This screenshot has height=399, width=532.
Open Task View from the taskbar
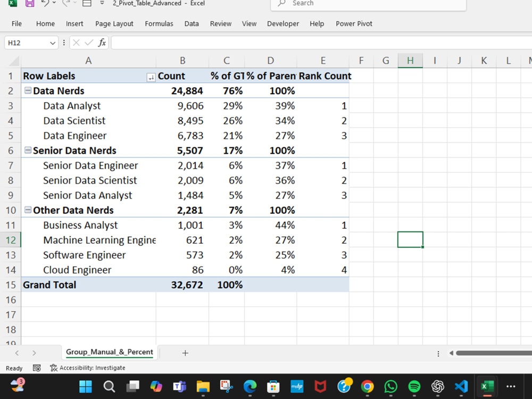click(132, 386)
